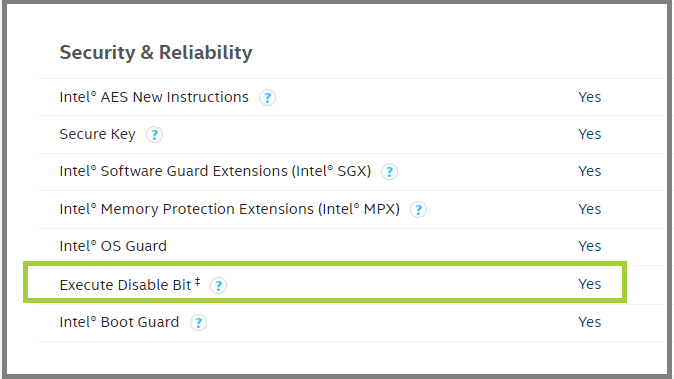Screen dimensions: 674x379
Task: Select the Security & Reliability heading
Action: (x=156, y=52)
